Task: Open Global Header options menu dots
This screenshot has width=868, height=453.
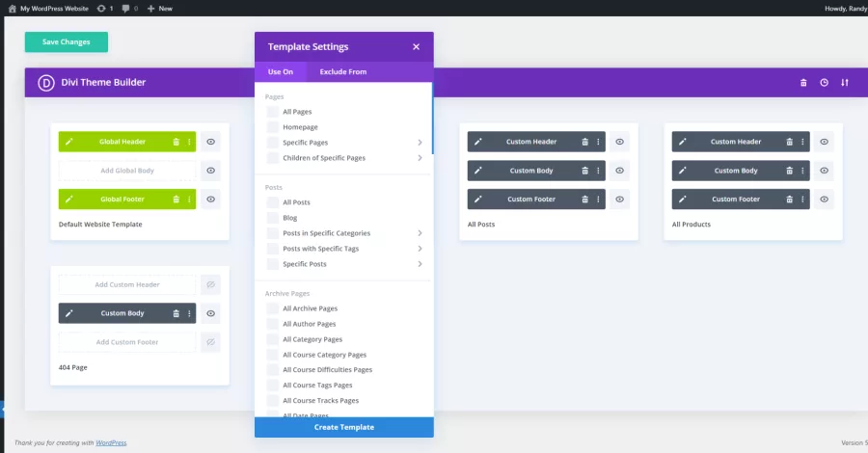Action: tap(189, 142)
